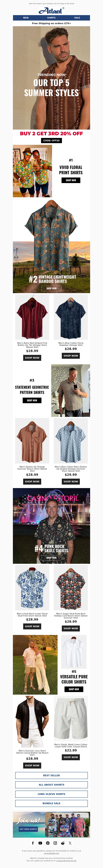The image size is (103, 868).
Task: Click the CODE: OFF20 button
Action: coord(51,141)
